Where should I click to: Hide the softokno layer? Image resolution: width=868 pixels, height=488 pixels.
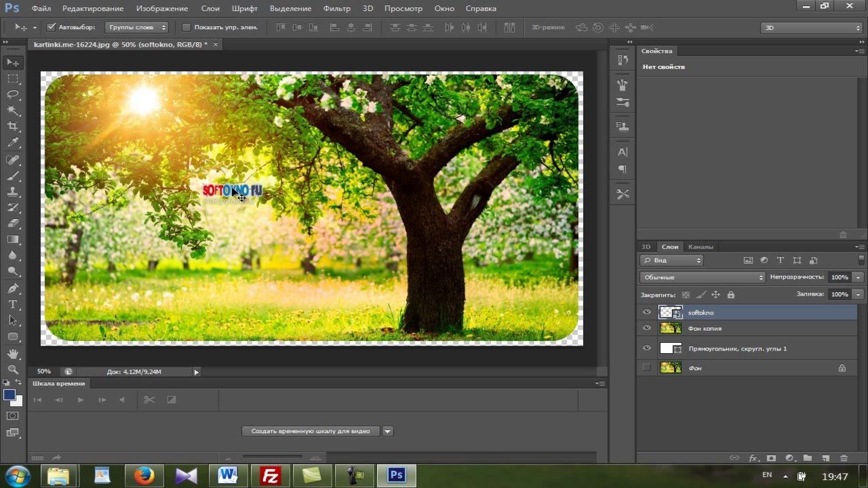647,312
